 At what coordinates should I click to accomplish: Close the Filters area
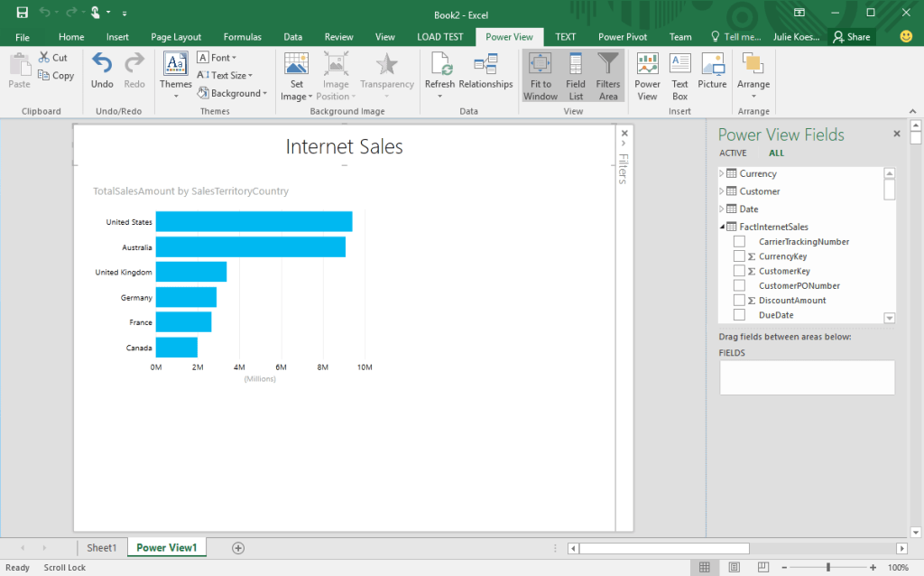pos(624,134)
